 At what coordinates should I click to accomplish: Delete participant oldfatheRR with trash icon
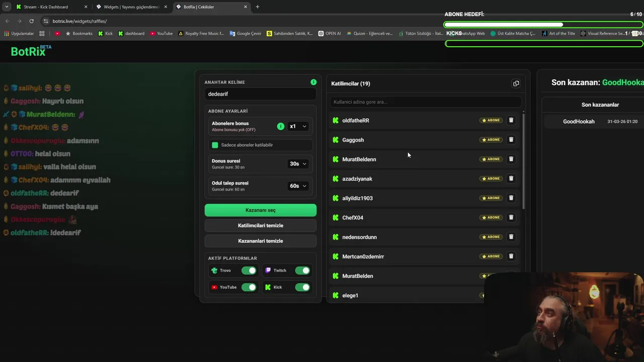511,120
